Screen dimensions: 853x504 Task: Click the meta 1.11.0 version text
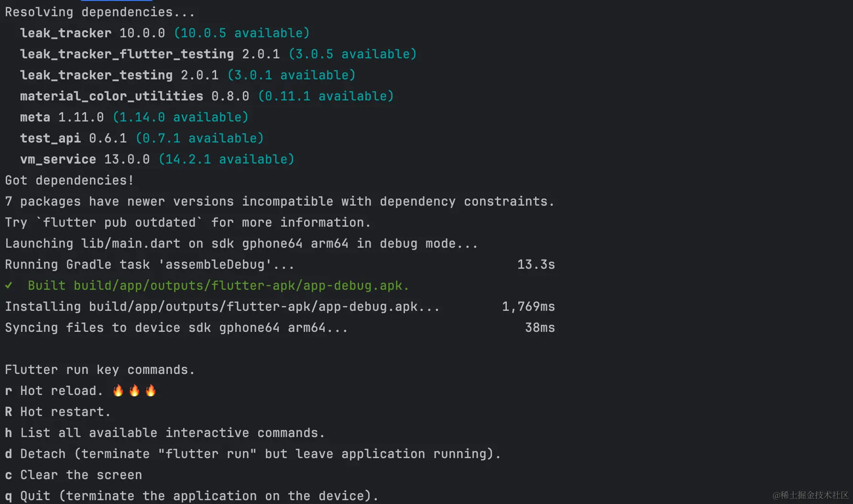[81, 117]
